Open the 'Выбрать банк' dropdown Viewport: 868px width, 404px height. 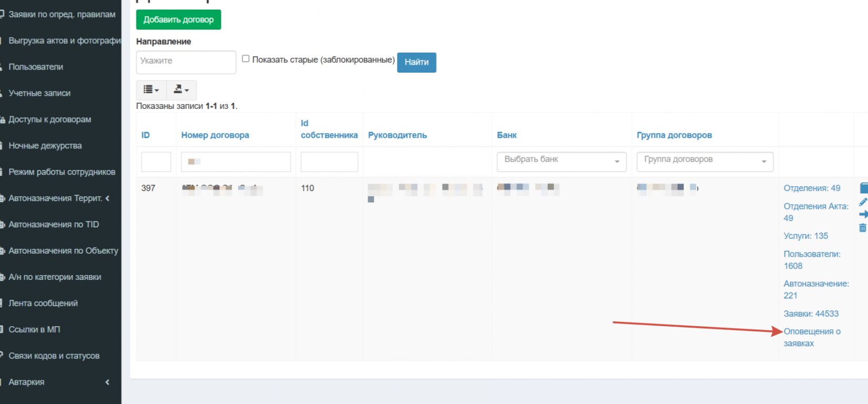561,161
